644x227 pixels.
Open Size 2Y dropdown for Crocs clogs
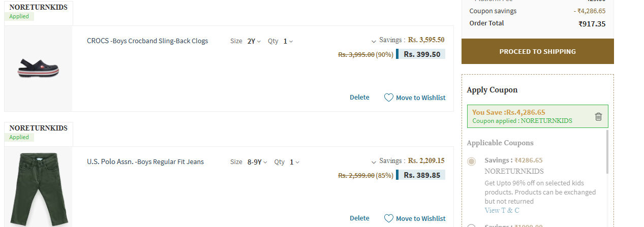coord(254,41)
